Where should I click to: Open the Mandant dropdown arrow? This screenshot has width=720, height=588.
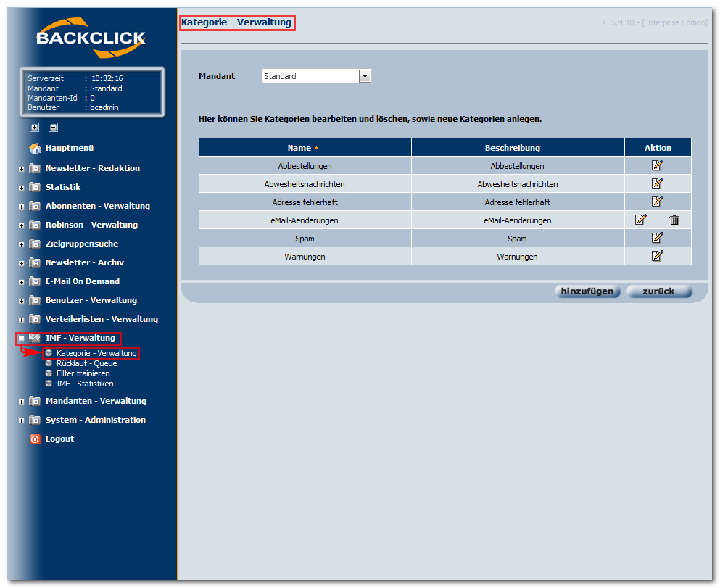coord(365,76)
